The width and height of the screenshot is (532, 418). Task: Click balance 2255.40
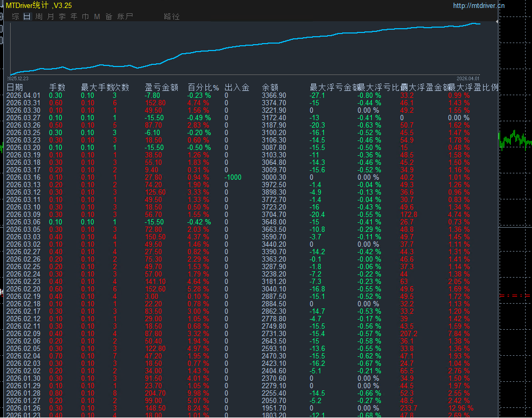274,393
